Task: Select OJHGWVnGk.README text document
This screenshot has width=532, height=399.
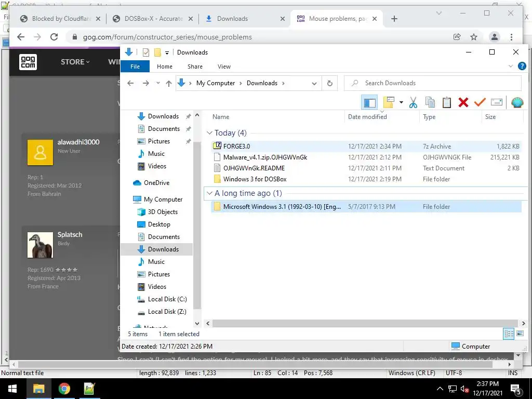Action: [x=366, y=168]
